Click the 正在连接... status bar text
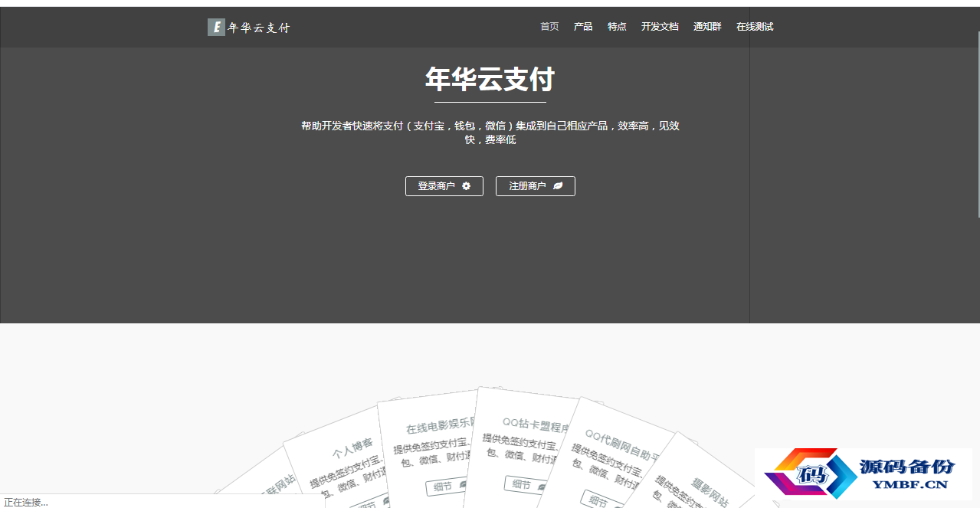The image size is (980, 508). click(26, 503)
